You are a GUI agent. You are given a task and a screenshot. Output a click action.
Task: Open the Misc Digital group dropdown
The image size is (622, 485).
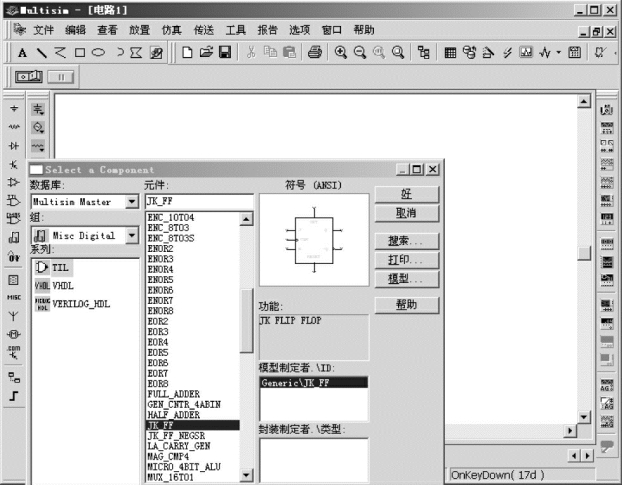tap(130, 236)
